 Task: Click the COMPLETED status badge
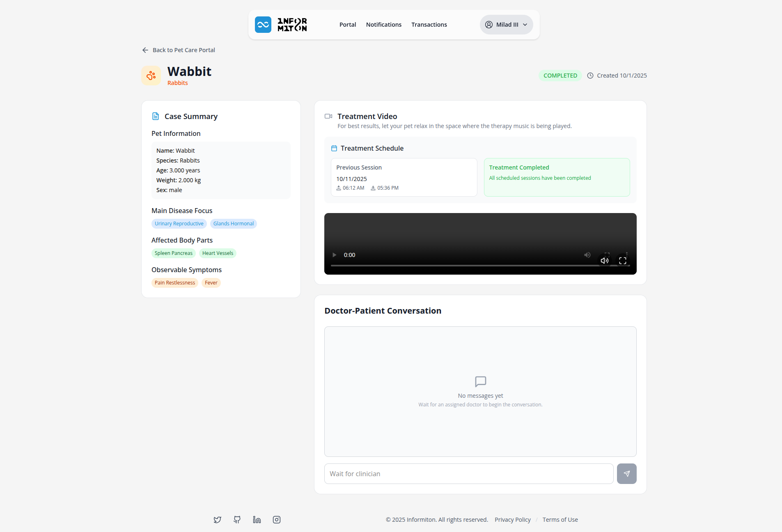tap(560, 76)
